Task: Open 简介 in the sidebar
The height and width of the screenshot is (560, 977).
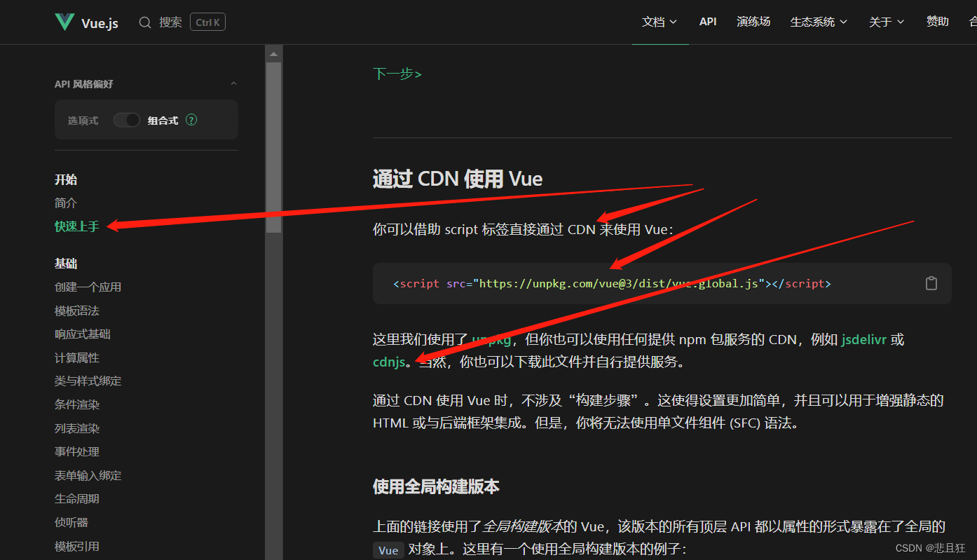Action: (x=66, y=203)
